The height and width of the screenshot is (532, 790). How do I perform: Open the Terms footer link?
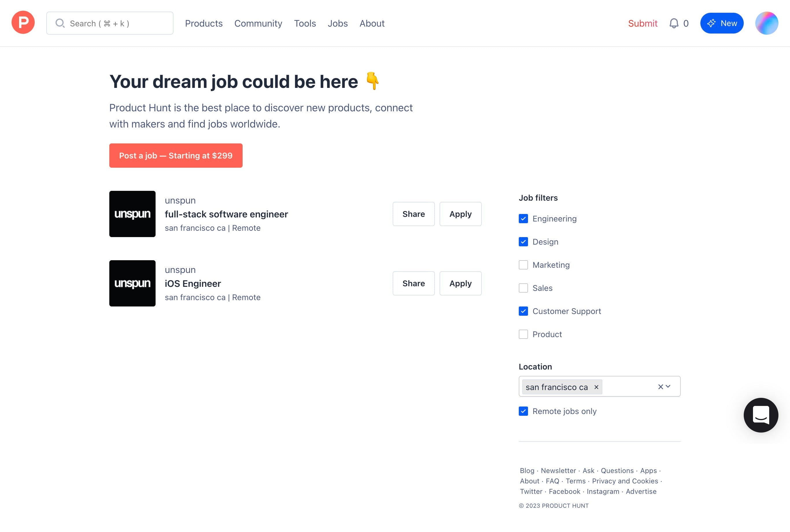click(x=575, y=481)
